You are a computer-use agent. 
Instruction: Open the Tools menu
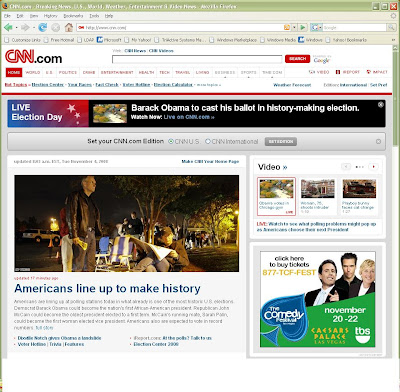coord(94,16)
